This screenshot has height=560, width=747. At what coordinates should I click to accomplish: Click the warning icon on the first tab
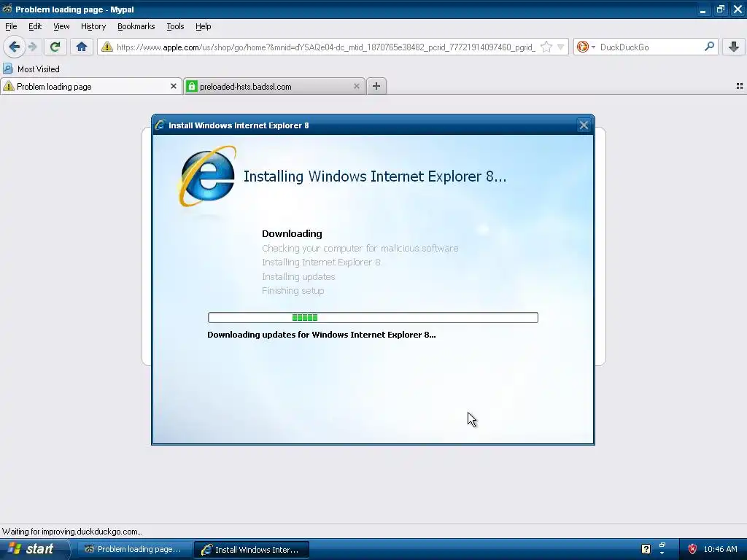pyautogui.click(x=9, y=86)
